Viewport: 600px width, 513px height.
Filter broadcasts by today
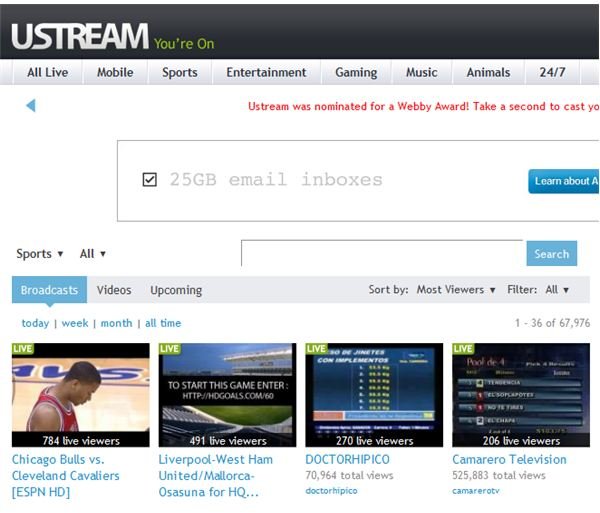[x=35, y=323]
